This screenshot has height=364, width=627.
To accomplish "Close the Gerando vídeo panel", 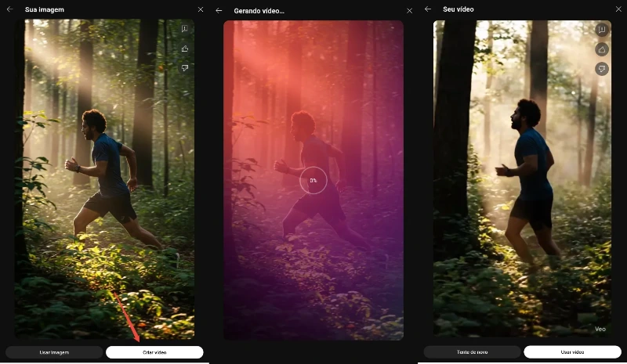I will pos(409,11).
